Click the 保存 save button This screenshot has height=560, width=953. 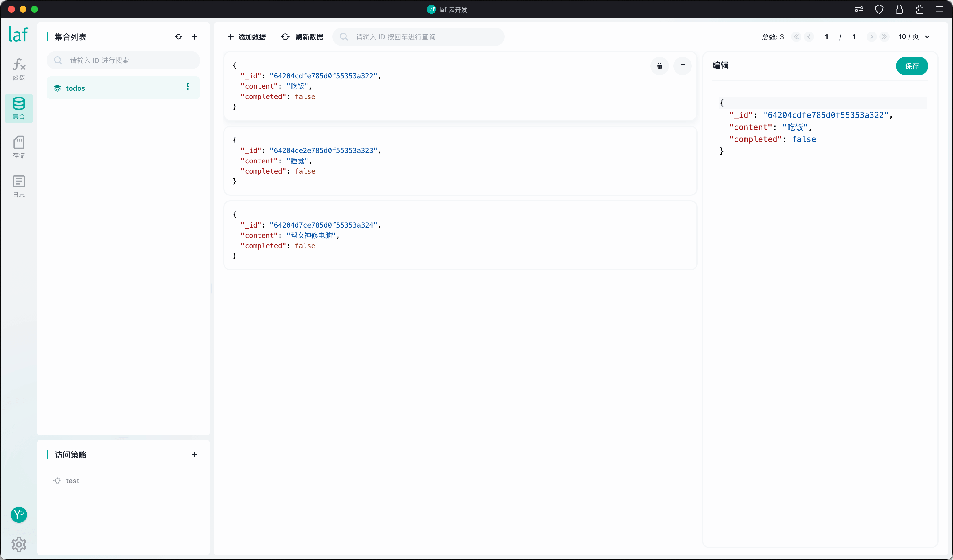pyautogui.click(x=912, y=66)
